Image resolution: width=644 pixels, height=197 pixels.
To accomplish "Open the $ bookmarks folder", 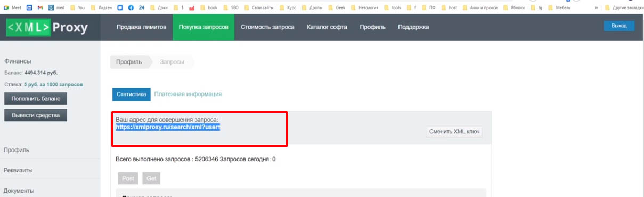I will 180,8.
